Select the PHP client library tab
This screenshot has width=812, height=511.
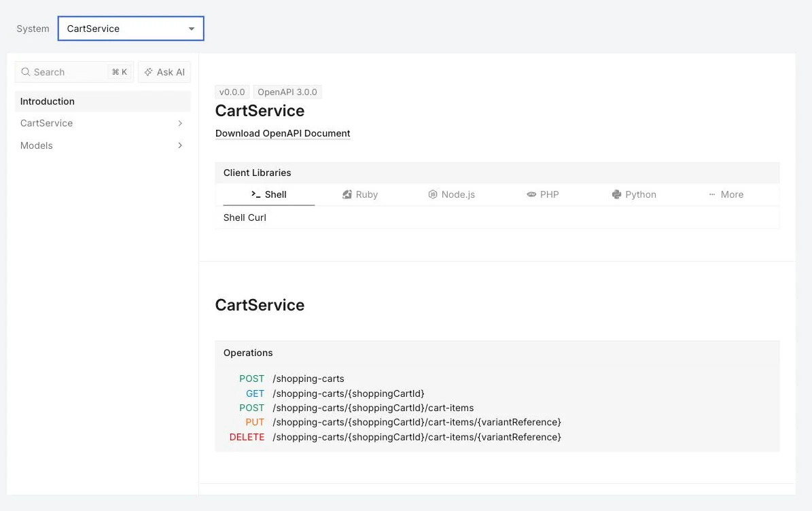[543, 194]
